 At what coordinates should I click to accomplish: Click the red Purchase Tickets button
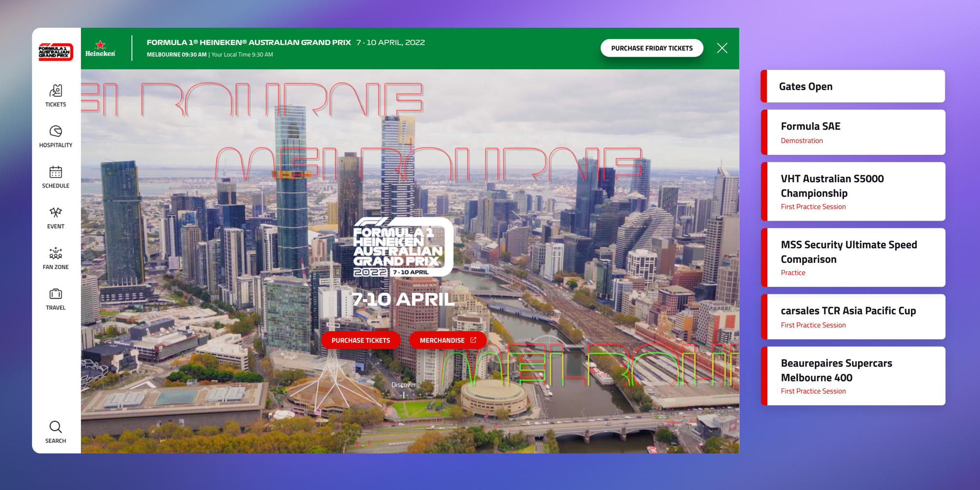(361, 340)
